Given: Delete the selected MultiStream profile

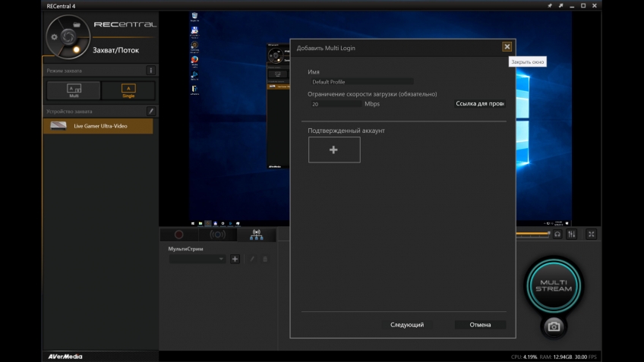Looking at the screenshot, I should tap(265, 259).
